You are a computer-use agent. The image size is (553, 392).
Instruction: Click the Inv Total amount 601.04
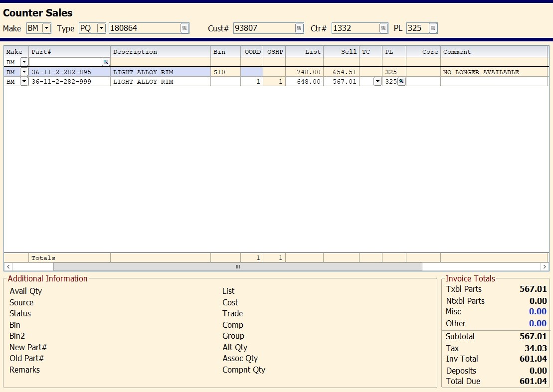(x=533, y=359)
